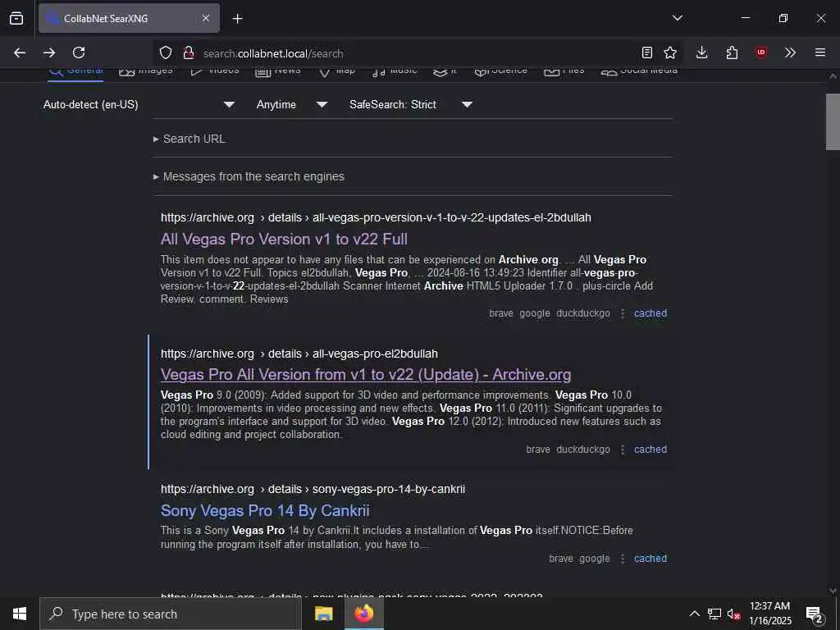Go forward one page
This screenshot has width=840, height=630.
[x=49, y=52]
